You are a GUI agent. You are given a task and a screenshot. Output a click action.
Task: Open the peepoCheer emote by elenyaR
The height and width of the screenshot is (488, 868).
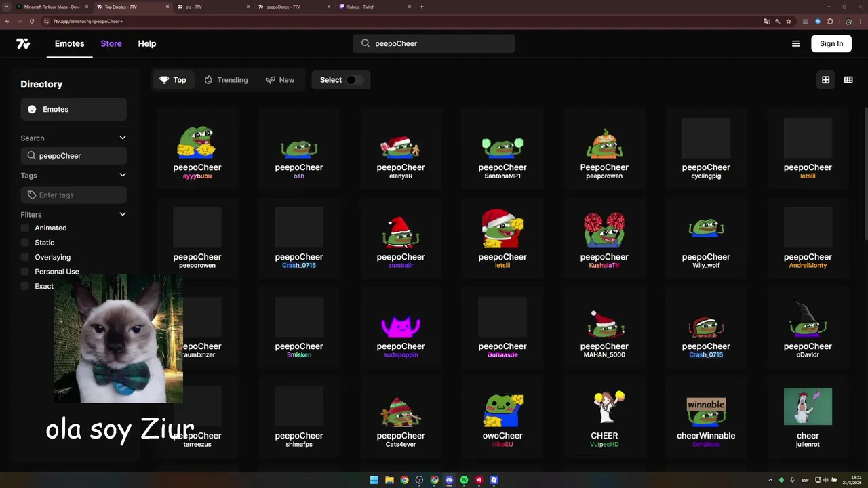coord(401,147)
